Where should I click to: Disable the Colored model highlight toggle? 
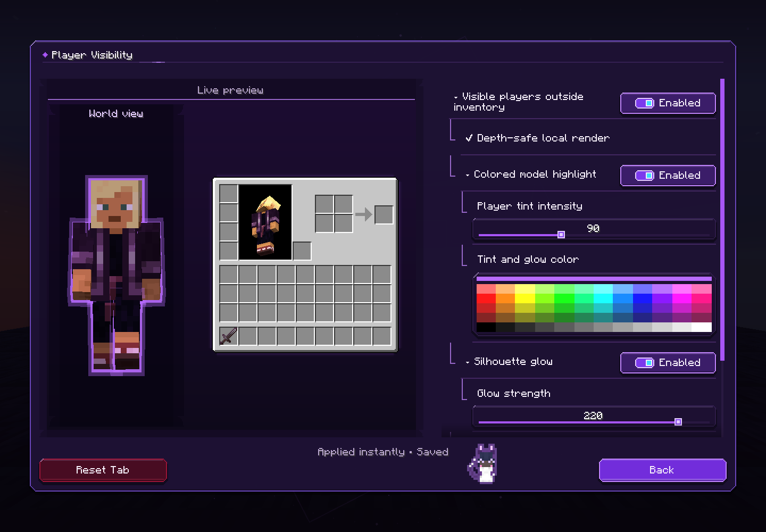point(668,176)
